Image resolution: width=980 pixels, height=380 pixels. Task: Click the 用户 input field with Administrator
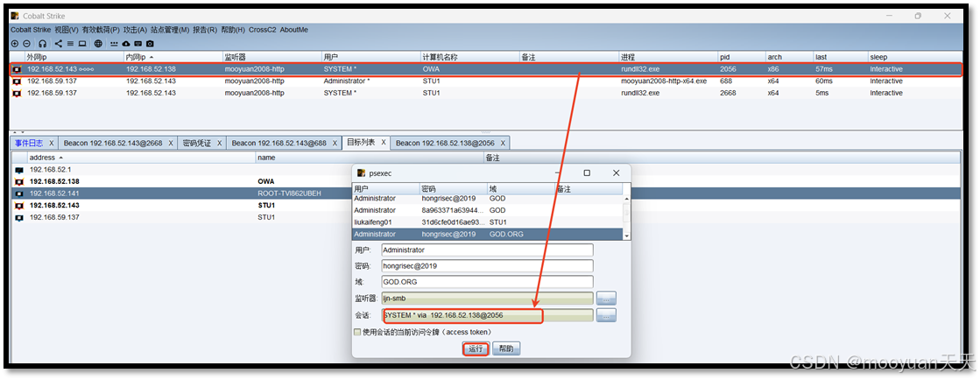click(x=487, y=250)
